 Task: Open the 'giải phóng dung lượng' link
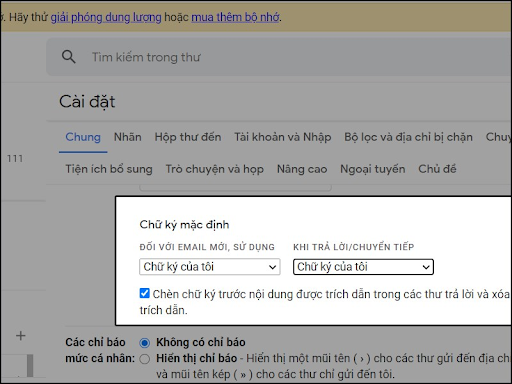tap(106, 17)
